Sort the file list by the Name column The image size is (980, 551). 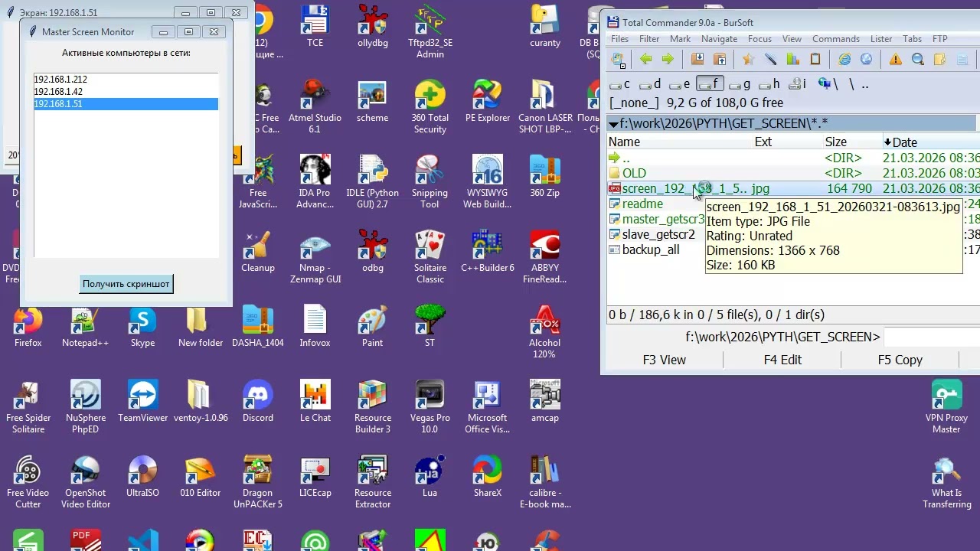pos(680,142)
